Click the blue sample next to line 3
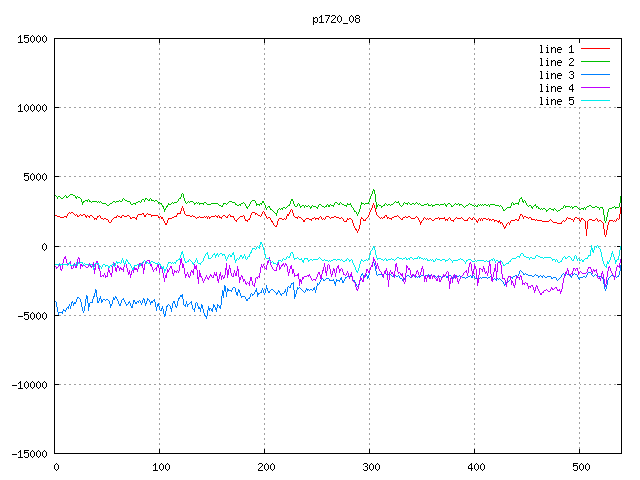Screen dimensions: 640x480 [596, 75]
